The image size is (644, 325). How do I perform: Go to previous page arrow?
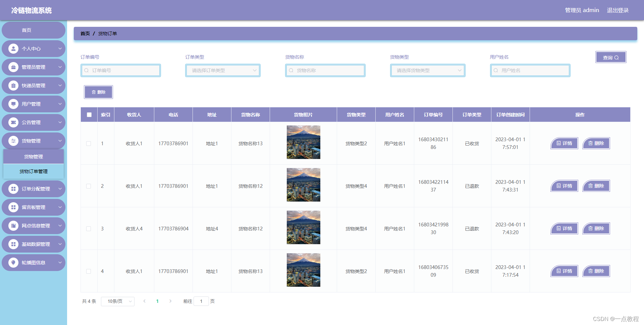pyautogui.click(x=145, y=301)
